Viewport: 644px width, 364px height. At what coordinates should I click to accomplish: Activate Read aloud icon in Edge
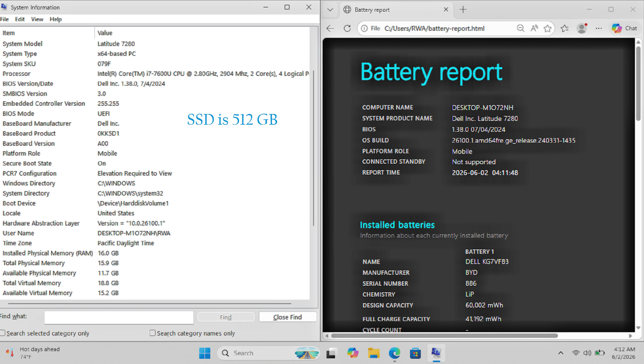(x=534, y=28)
